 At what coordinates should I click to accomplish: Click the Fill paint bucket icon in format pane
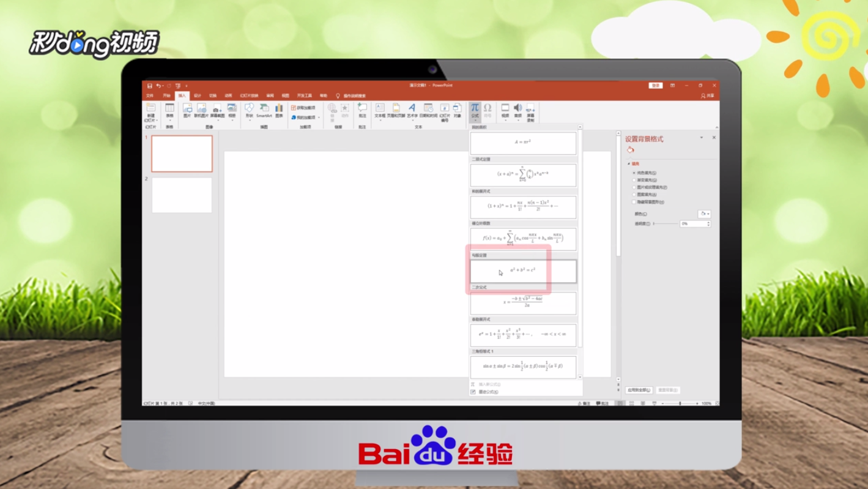631,150
